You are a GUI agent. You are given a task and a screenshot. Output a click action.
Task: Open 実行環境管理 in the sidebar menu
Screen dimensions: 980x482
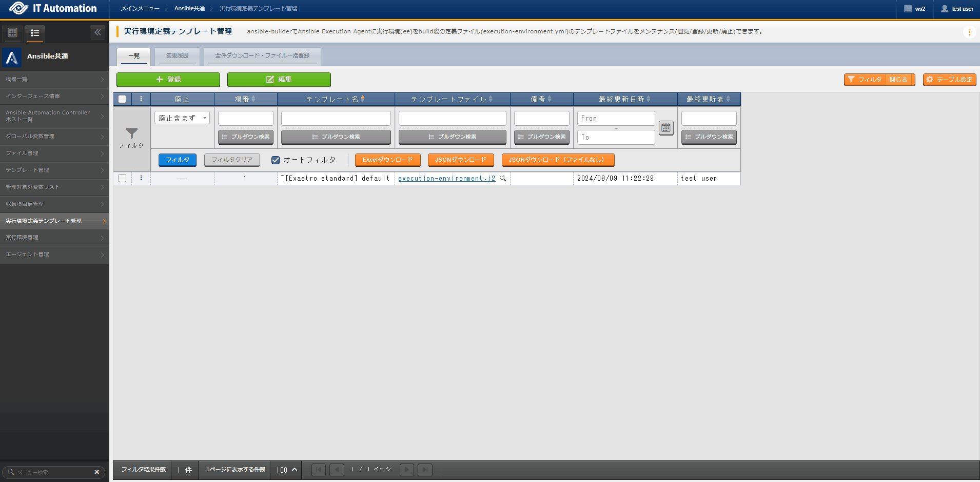[x=54, y=238]
